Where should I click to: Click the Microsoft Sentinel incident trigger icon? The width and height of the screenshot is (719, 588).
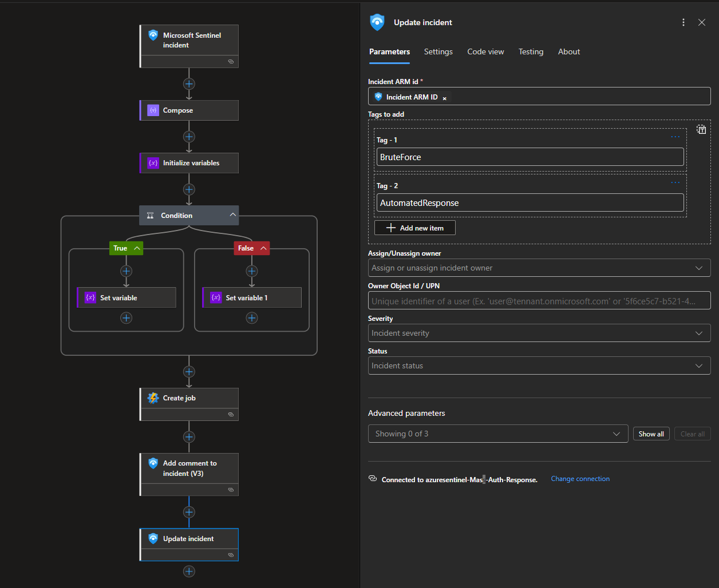(153, 35)
